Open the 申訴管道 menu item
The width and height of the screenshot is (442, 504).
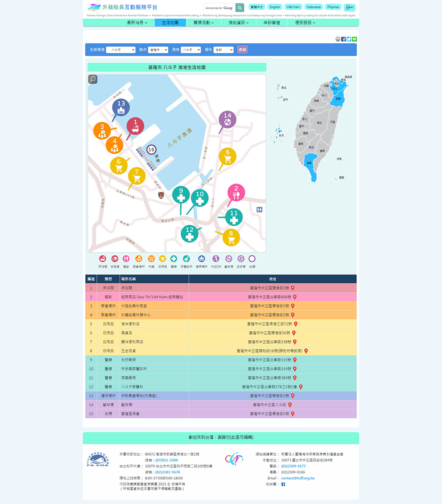[272, 23]
